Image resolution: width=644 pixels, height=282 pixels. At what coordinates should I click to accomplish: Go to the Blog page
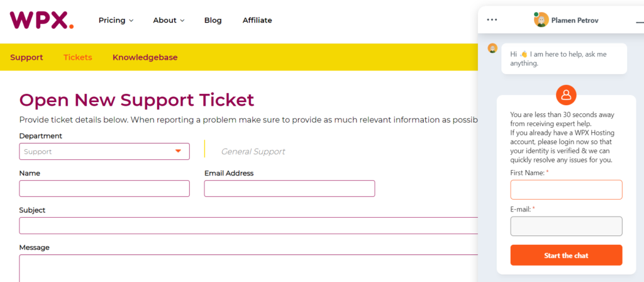point(213,20)
